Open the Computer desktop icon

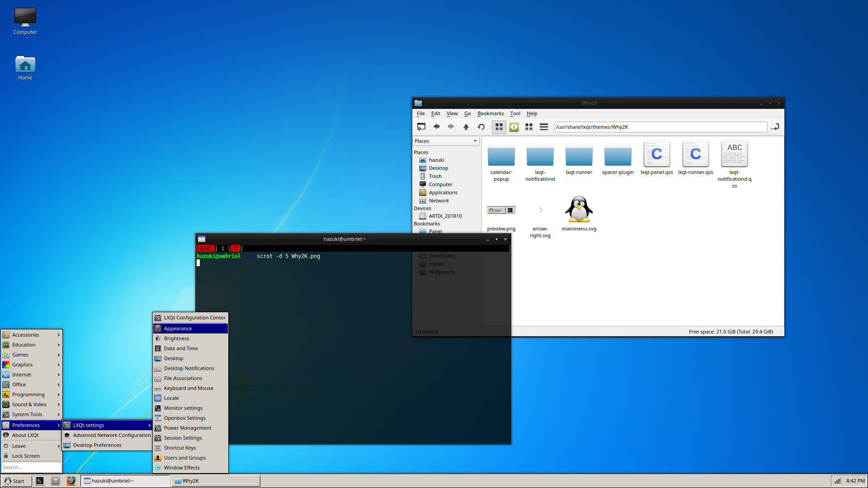pos(25,21)
